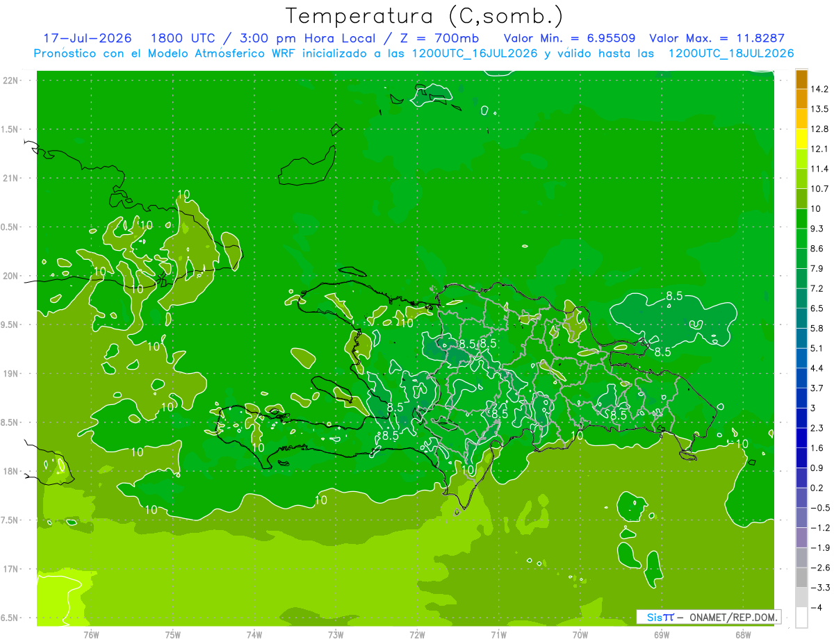Click the '-1.2' color bar value

[x=819, y=528]
